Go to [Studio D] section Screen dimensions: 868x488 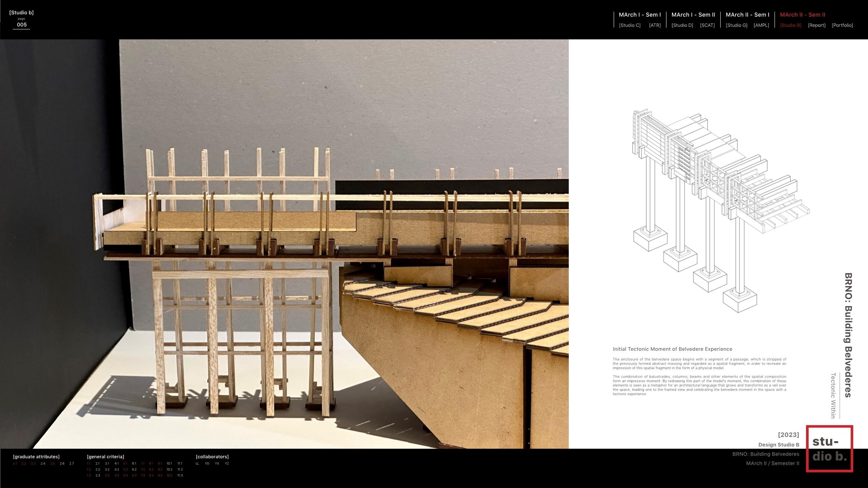(682, 25)
